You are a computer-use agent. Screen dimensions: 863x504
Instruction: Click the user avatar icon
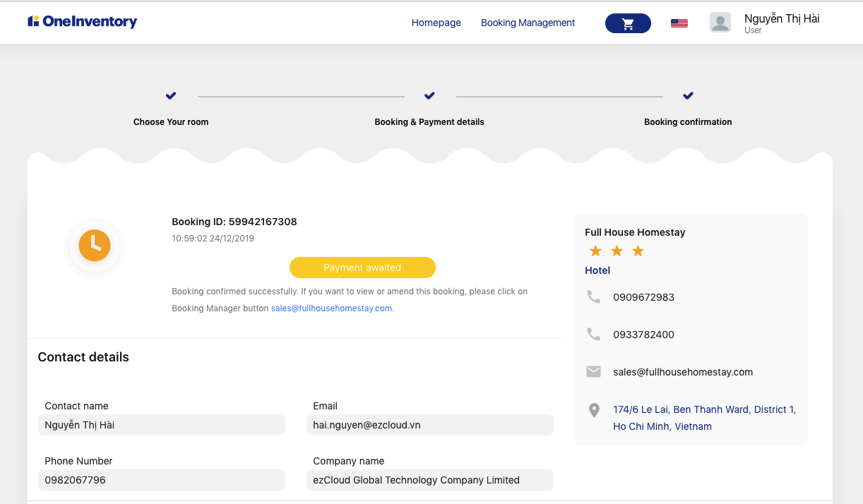[720, 23]
